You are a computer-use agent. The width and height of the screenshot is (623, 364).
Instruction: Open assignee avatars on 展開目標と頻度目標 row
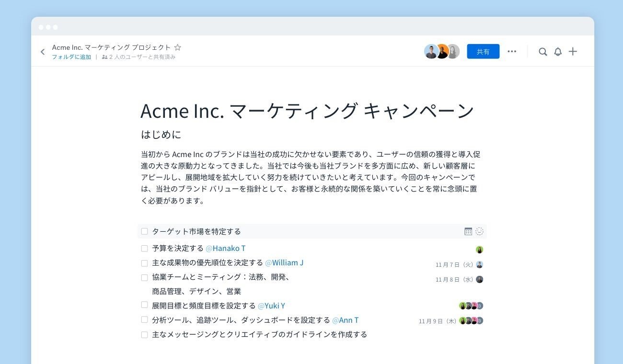(x=471, y=306)
